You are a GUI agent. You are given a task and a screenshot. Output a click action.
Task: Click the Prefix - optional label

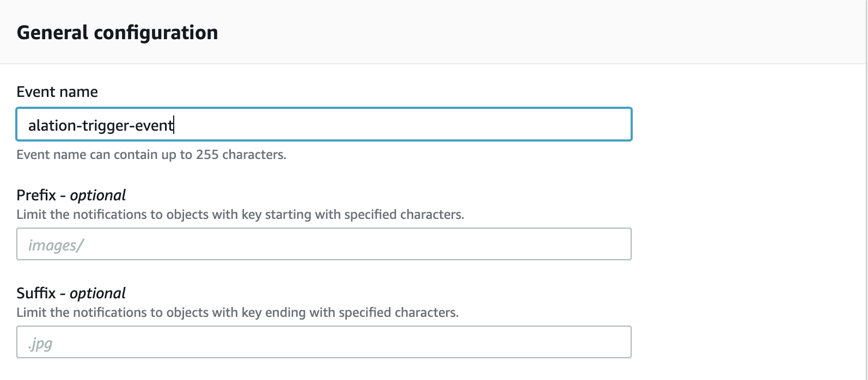(x=71, y=195)
